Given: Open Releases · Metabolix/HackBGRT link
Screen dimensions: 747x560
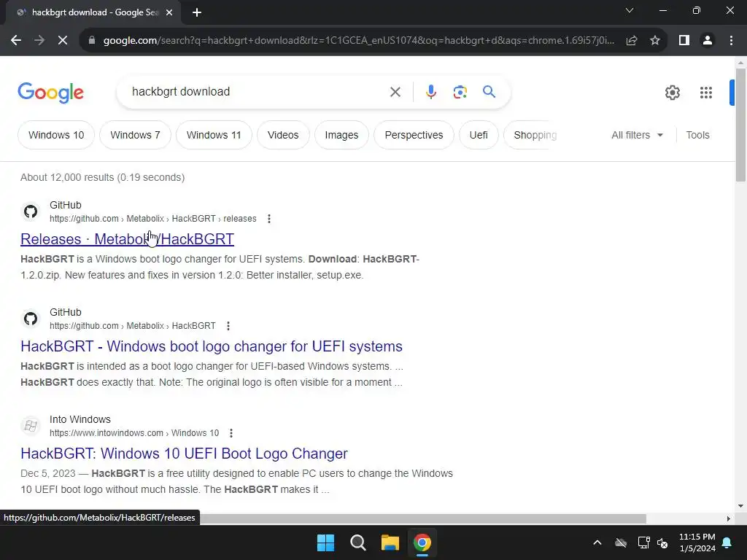Looking at the screenshot, I should click(x=127, y=239).
